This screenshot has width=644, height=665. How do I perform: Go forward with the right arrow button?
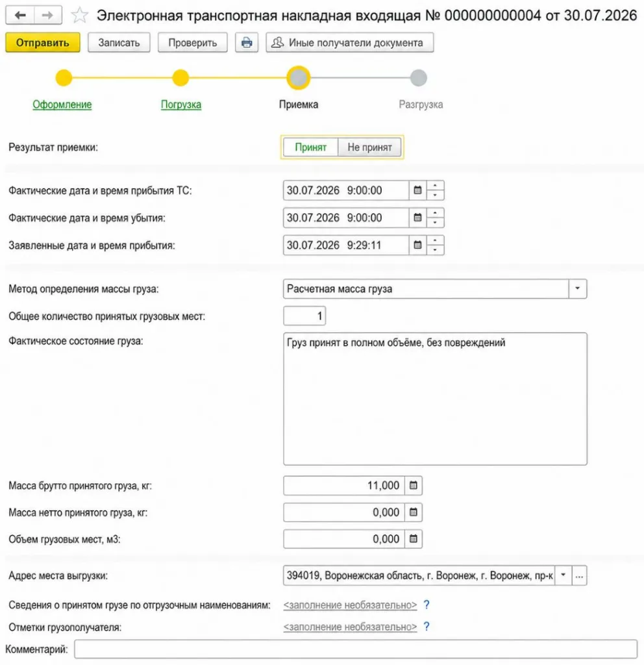(47, 16)
